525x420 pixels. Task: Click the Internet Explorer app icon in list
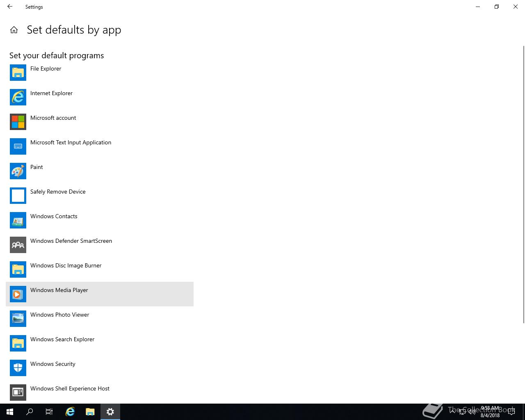pos(18,97)
